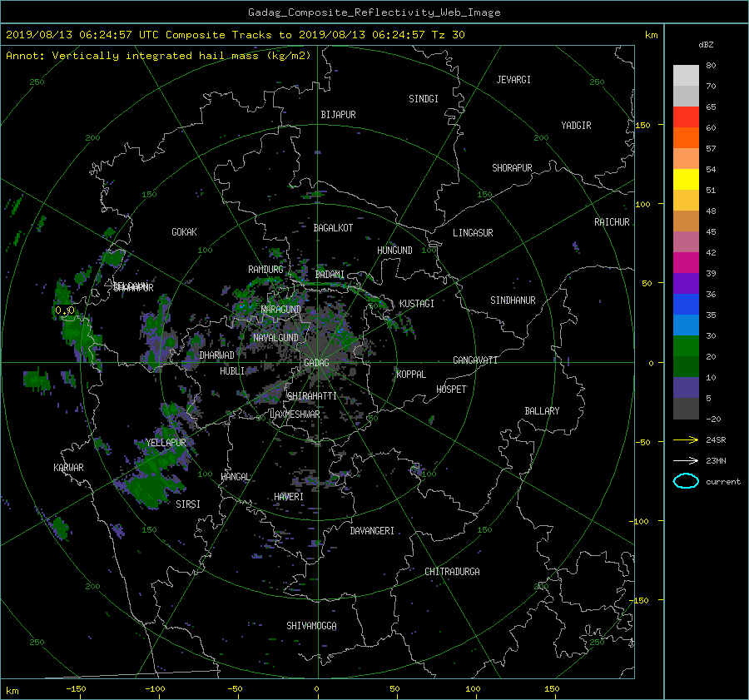Click the dBZ legend heading
The width and height of the screenshot is (749, 700).
pyautogui.click(x=706, y=44)
